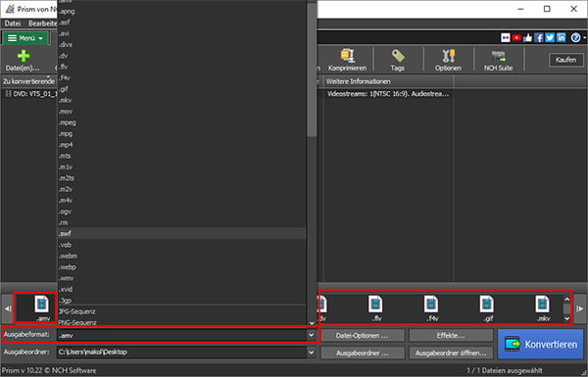Click the Flickr share icon
The image size is (588, 377).
506,38
